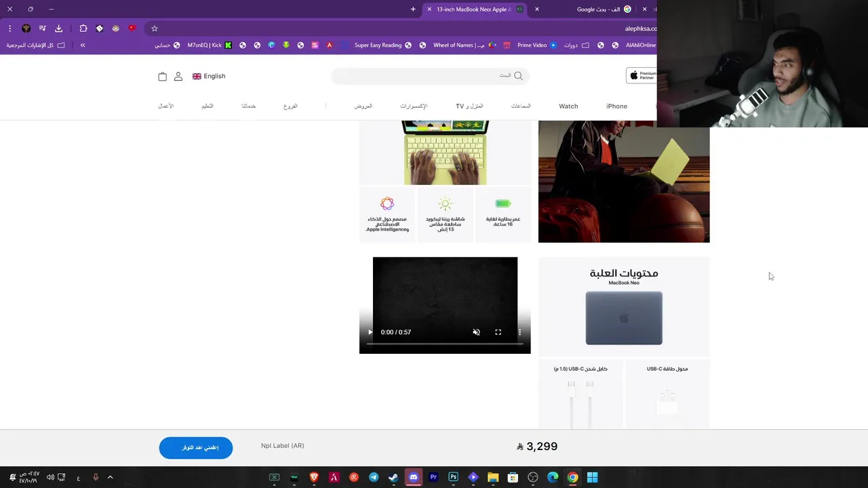Open the user account icon

click(178, 77)
